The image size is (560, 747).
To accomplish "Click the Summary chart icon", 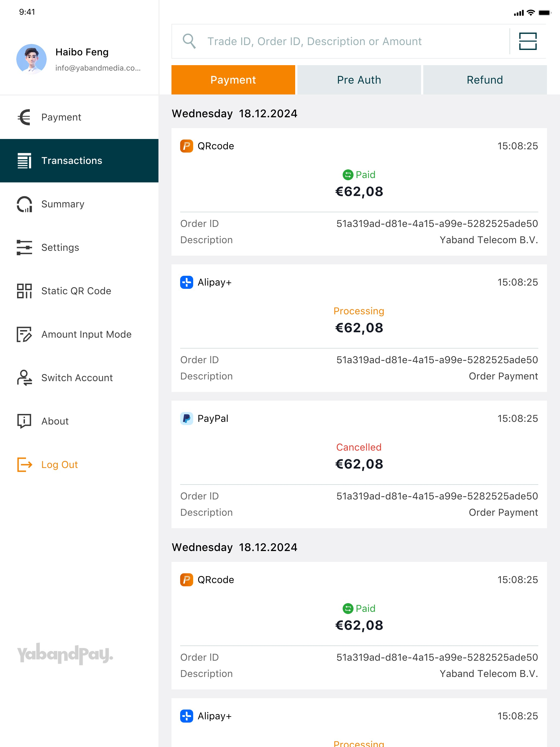I will click(x=24, y=204).
